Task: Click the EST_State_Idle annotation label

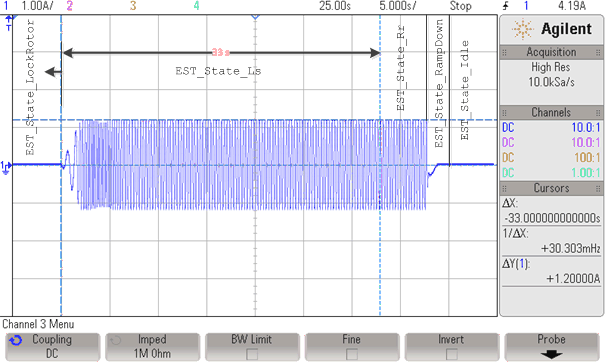Action: point(465,90)
